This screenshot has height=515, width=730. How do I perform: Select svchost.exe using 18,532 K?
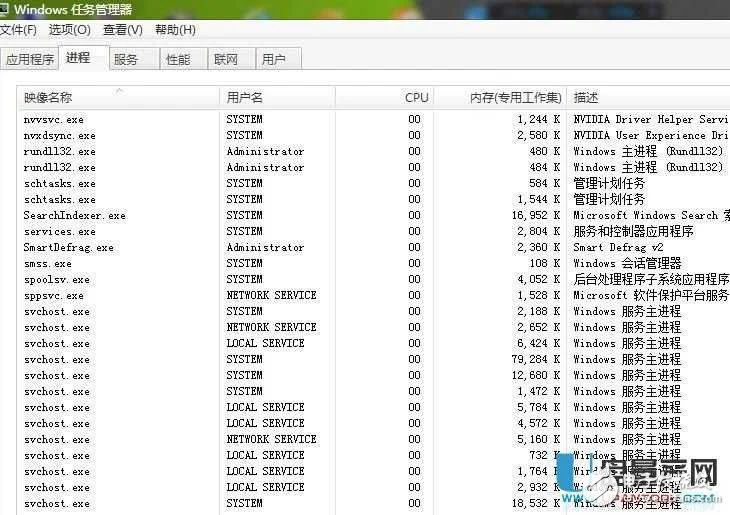coord(374,504)
